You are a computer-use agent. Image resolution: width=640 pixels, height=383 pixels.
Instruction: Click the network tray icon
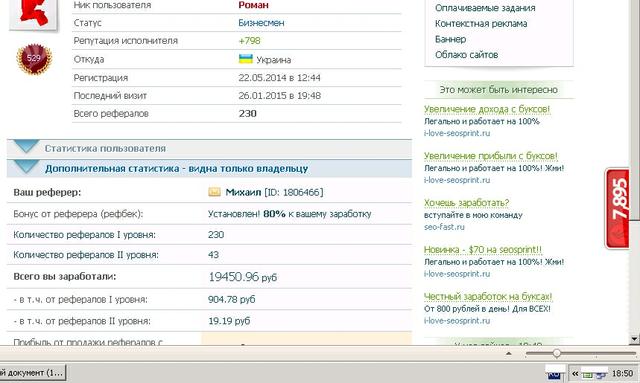coord(600,374)
